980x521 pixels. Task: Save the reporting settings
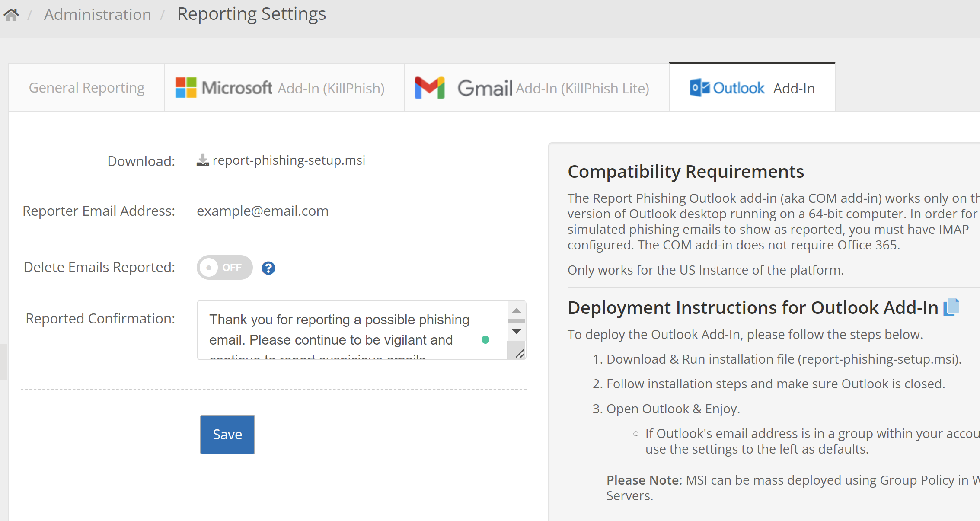(x=227, y=435)
